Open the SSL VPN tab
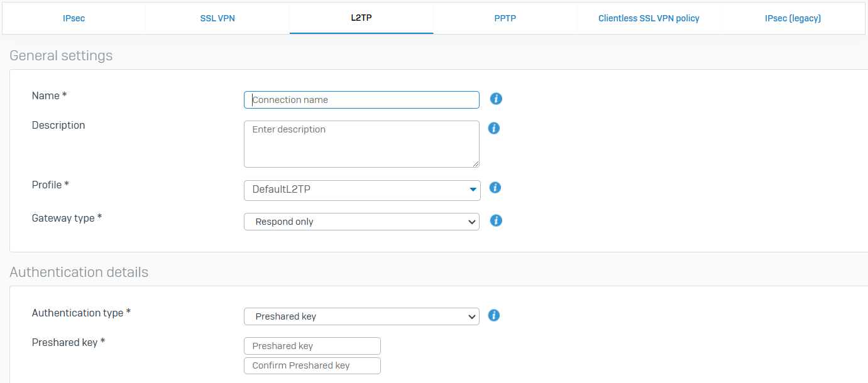The image size is (868, 383). click(217, 18)
